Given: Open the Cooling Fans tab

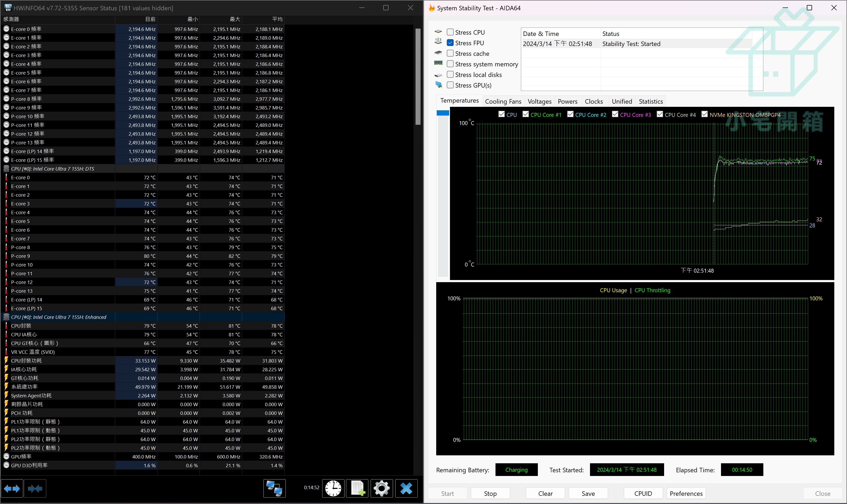Looking at the screenshot, I should (x=503, y=101).
